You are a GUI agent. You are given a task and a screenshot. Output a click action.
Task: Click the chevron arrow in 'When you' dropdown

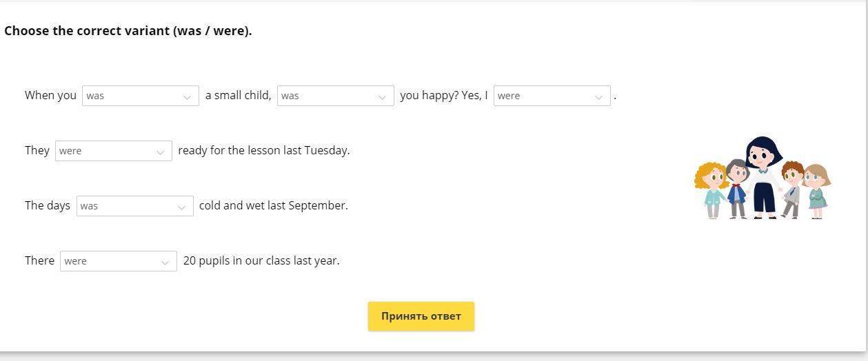pos(187,97)
